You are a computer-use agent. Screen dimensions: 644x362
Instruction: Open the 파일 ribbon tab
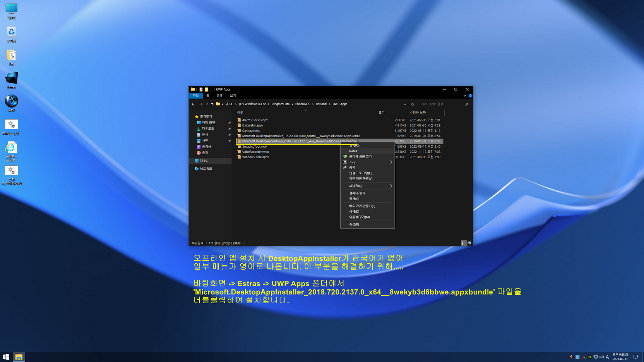[195, 96]
